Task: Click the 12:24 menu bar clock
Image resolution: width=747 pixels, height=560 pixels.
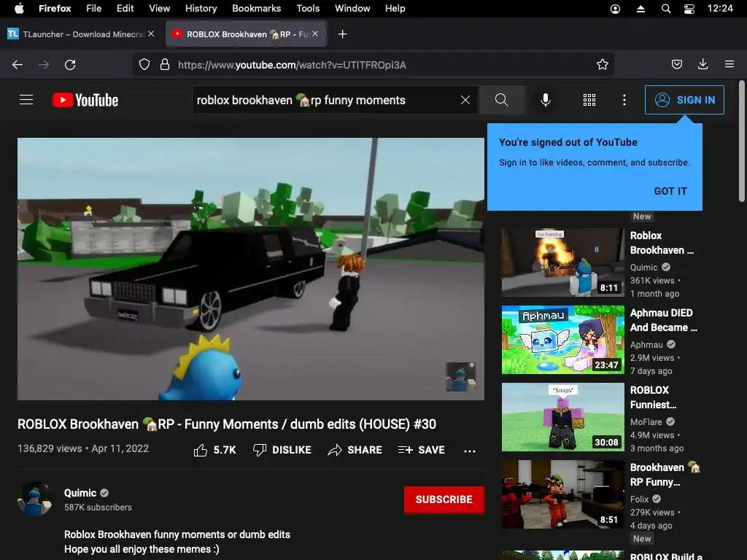Action: click(x=720, y=9)
